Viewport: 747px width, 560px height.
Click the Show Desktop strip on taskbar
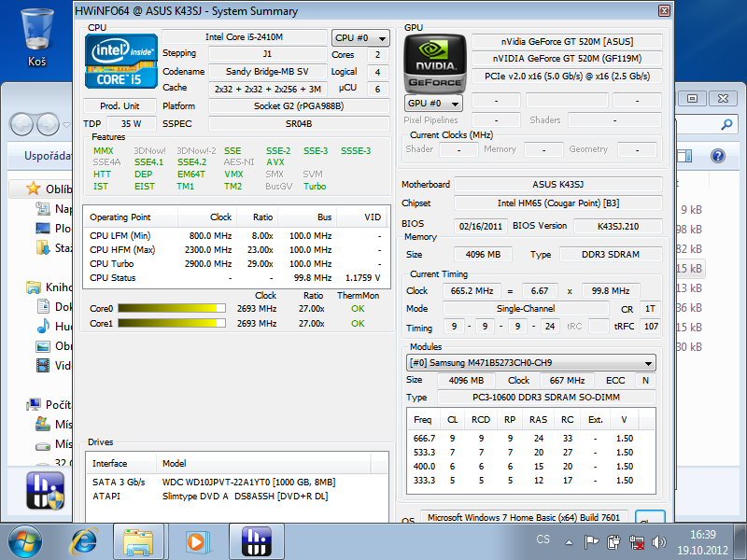coord(740,541)
